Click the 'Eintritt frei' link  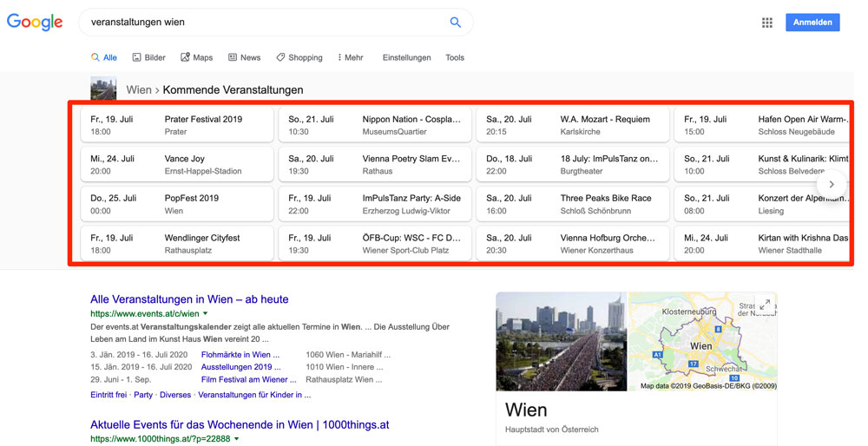click(x=108, y=395)
